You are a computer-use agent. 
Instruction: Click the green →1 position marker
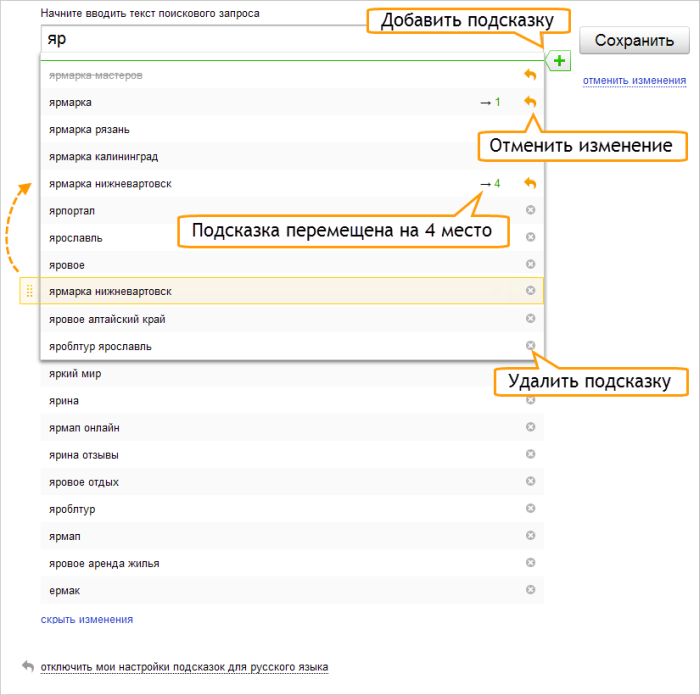(x=490, y=102)
